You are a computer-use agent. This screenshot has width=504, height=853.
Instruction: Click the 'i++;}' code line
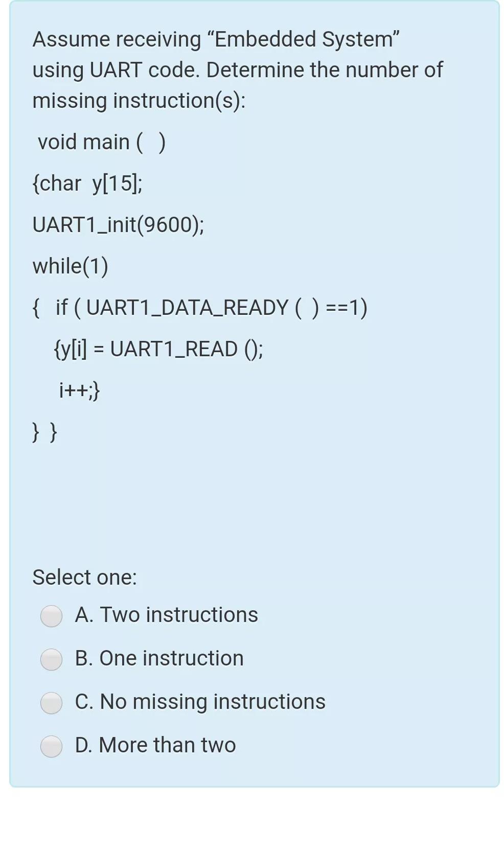(79, 390)
